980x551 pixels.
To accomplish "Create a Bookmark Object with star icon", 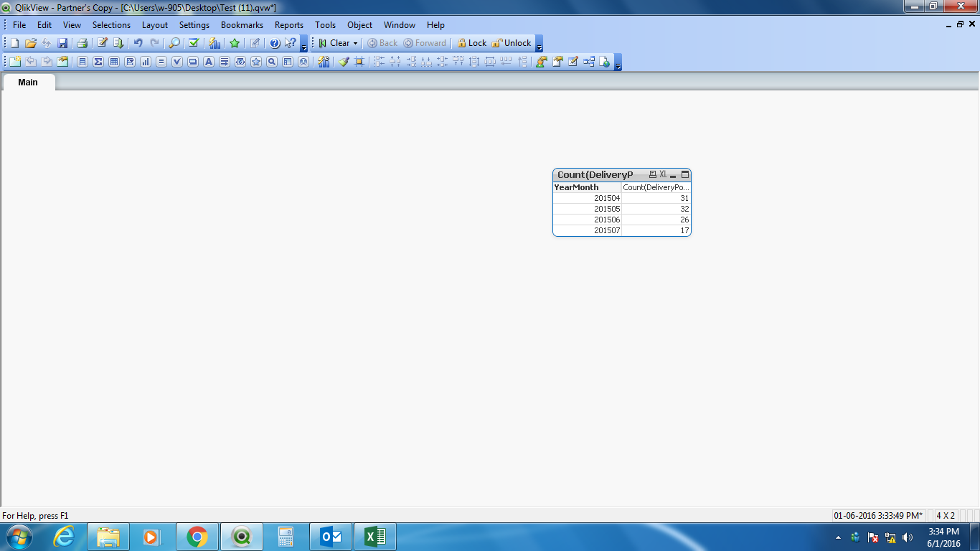I will [256, 62].
